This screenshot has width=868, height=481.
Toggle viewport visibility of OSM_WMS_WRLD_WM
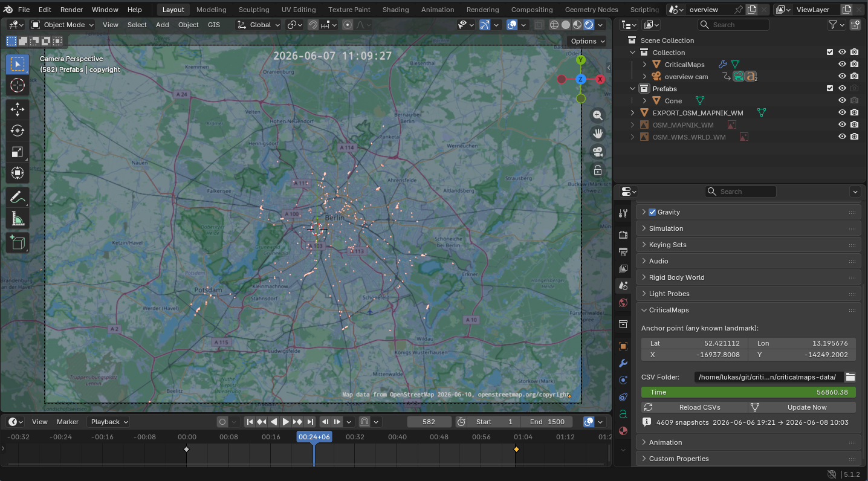pos(842,137)
